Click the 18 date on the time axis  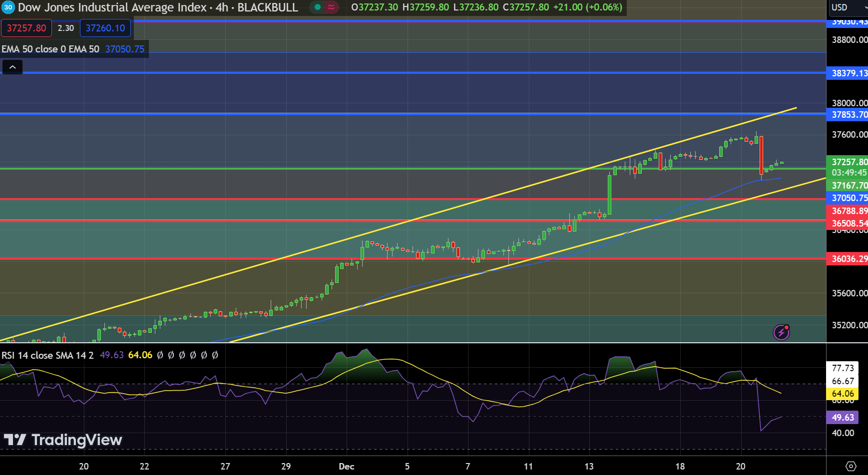680,467
